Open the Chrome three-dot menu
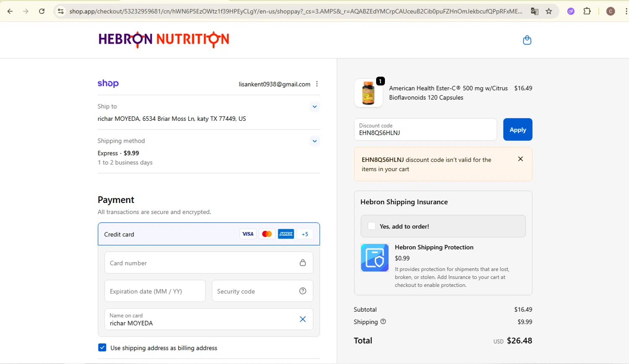The height and width of the screenshot is (364, 629). coord(626,11)
